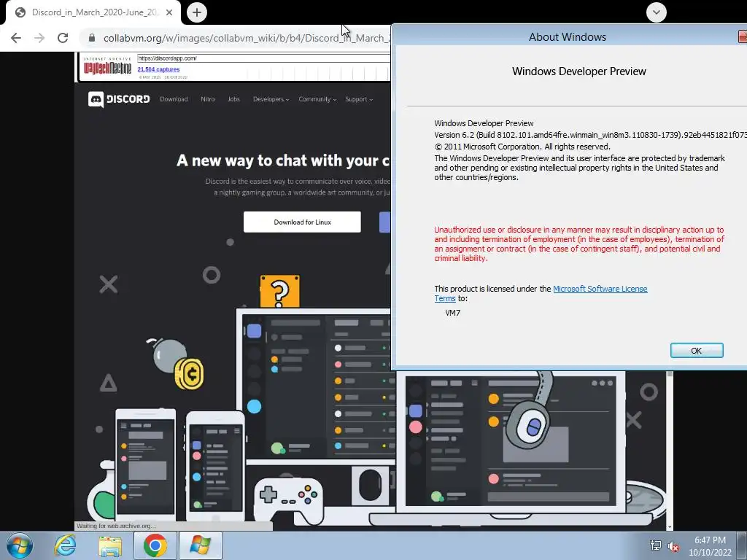Click the About Windows title bar
This screenshot has height=560, width=747.
click(x=567, y=36)
